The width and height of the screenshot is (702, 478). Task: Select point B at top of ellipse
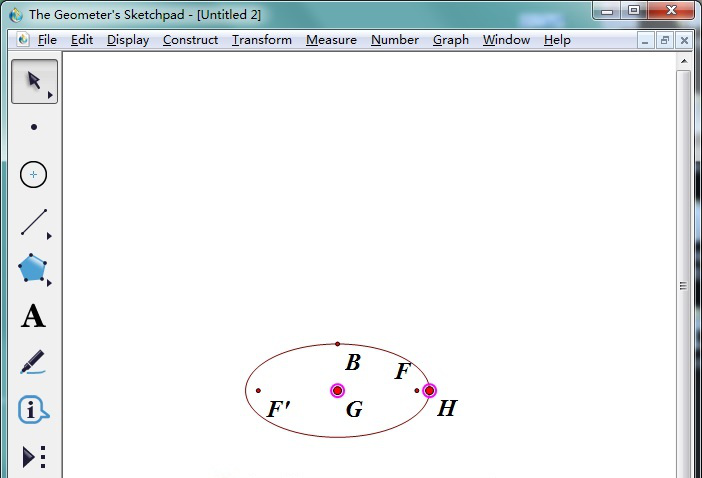click(338, 344)
